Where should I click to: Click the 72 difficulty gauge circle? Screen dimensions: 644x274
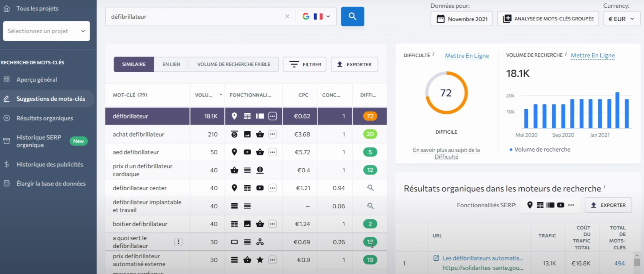point(446,93)
